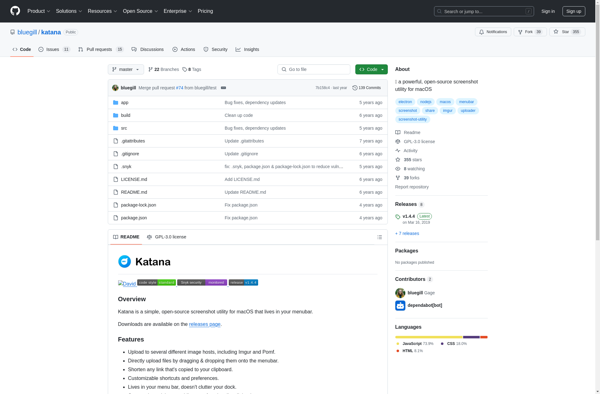The height and width of the screenshot is (394, 600).
Task: Click the code style standard badge
Action: pyautogui.click(x=157, y=282)
